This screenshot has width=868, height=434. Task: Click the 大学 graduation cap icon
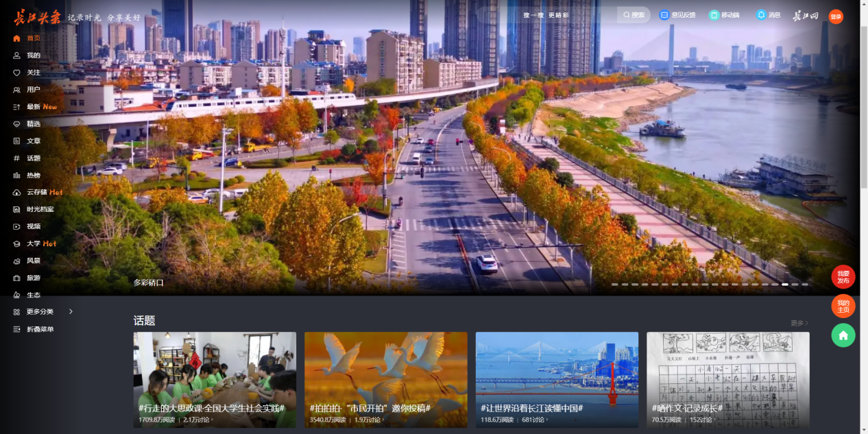16,243
